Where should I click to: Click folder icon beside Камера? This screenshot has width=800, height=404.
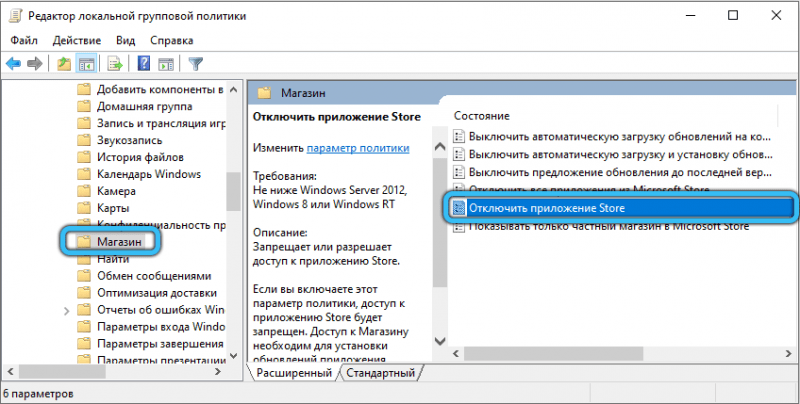84,191
